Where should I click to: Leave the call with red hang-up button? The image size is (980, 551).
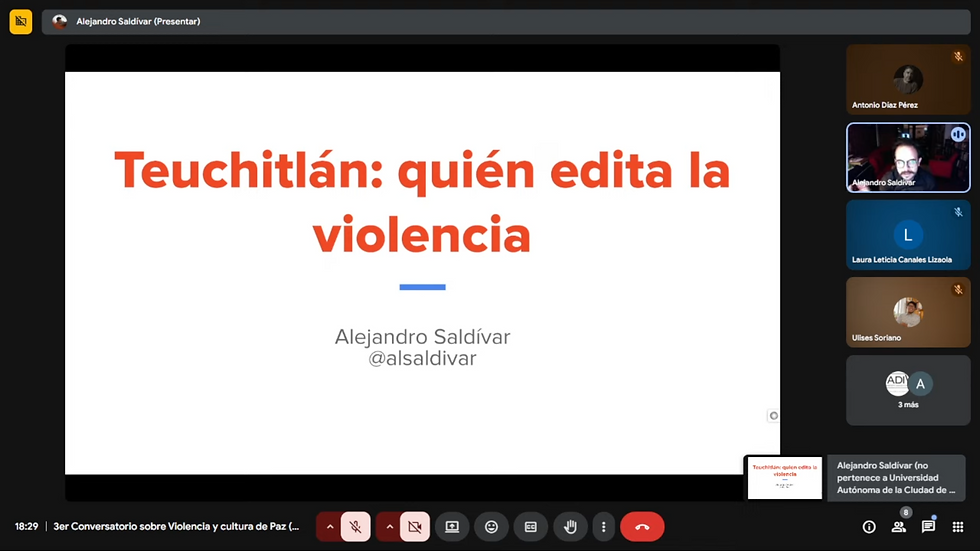coord(642,527)
